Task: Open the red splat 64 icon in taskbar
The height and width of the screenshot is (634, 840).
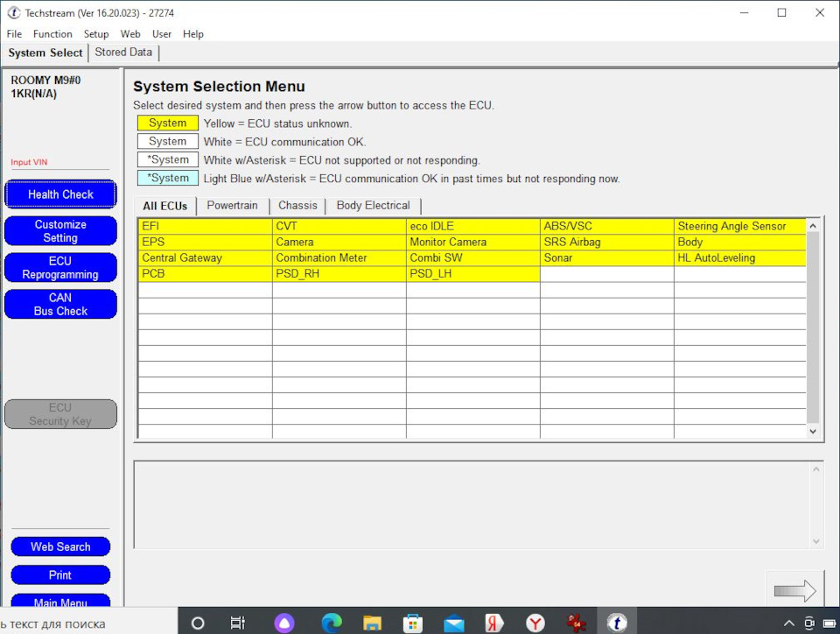Action: [x=576, y=623]
